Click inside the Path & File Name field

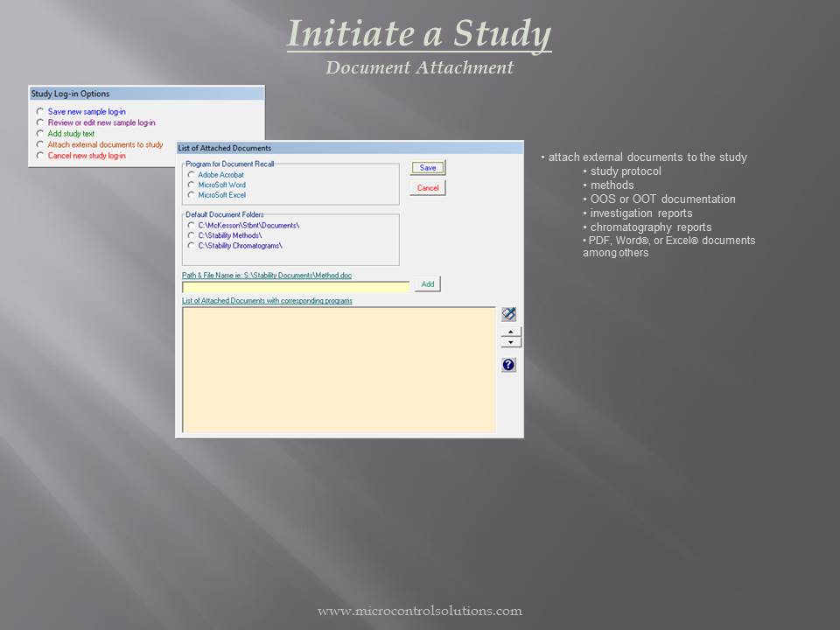click(x=296, y=286)
